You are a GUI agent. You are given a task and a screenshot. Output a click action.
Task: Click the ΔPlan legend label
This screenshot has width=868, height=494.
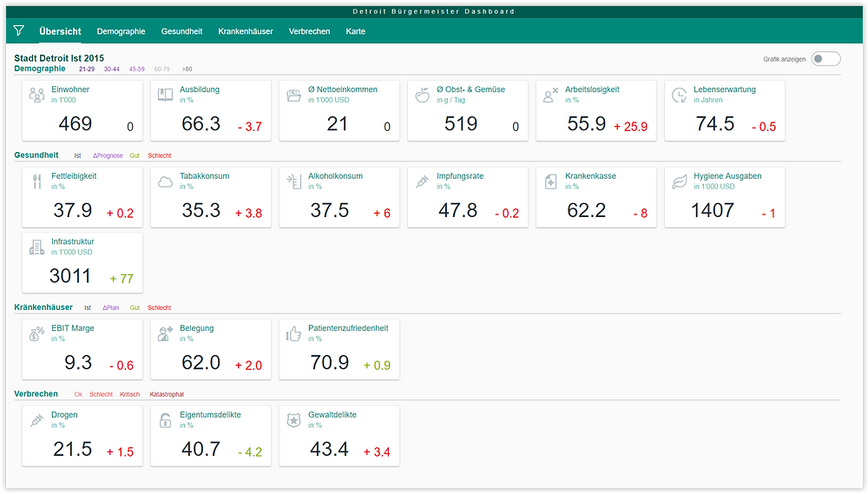click(x=110, y=307)
